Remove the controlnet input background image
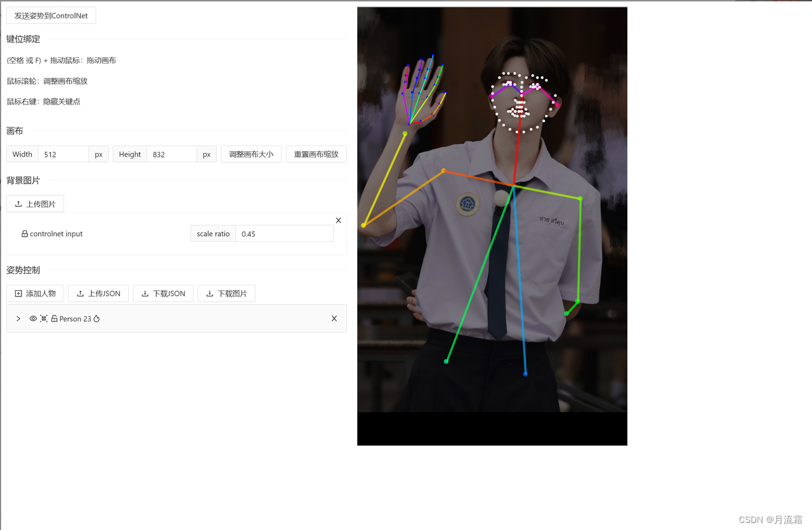This screenshot has height=530, width=812. 338,220
